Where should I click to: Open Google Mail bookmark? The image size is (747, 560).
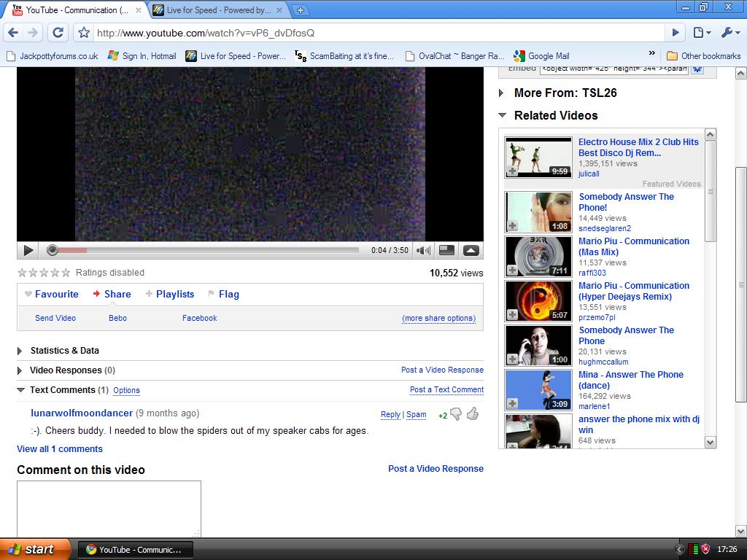pos(542,56)
